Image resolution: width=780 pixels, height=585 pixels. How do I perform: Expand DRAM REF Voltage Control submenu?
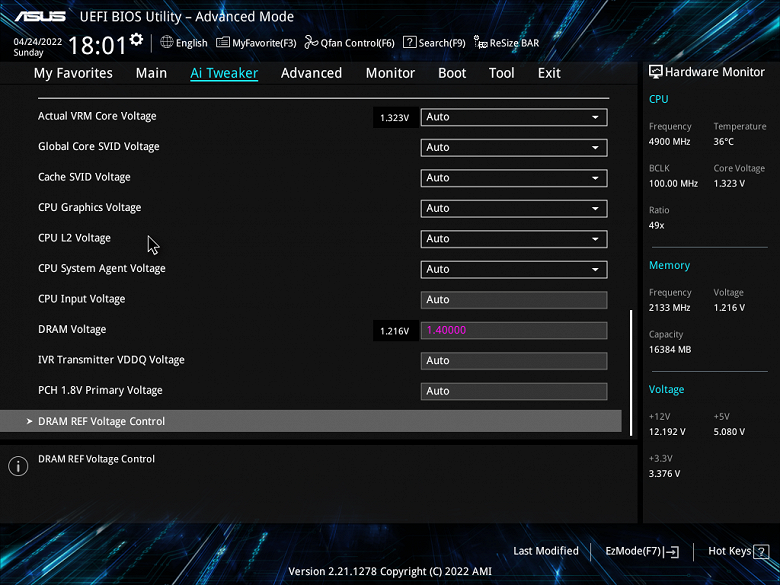pos(311,421)
